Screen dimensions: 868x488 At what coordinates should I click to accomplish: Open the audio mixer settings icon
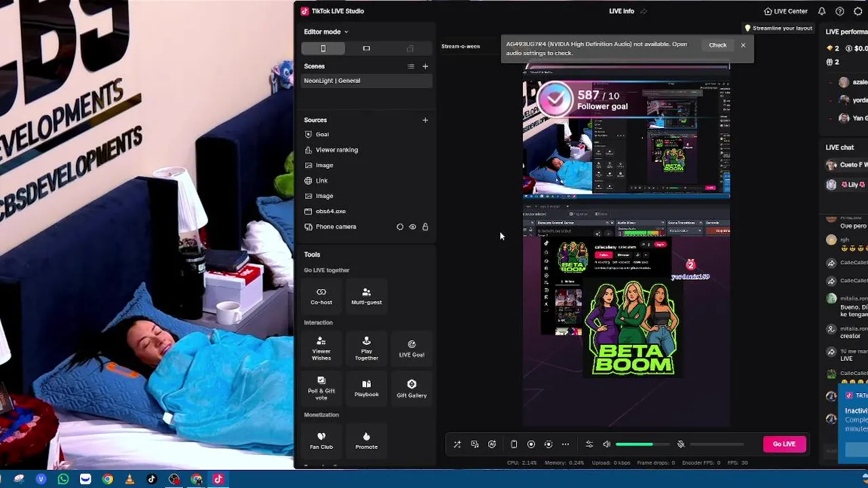(589, 445)
